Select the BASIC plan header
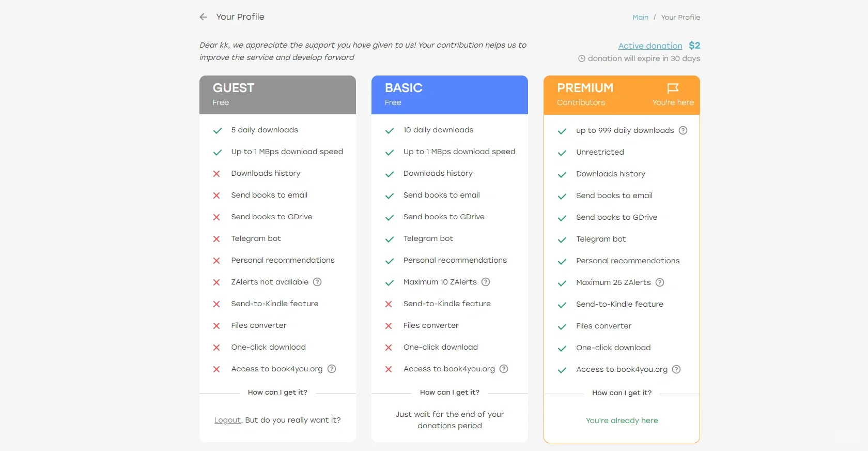This screenshot has height=451, width=868. pos(450,95)
